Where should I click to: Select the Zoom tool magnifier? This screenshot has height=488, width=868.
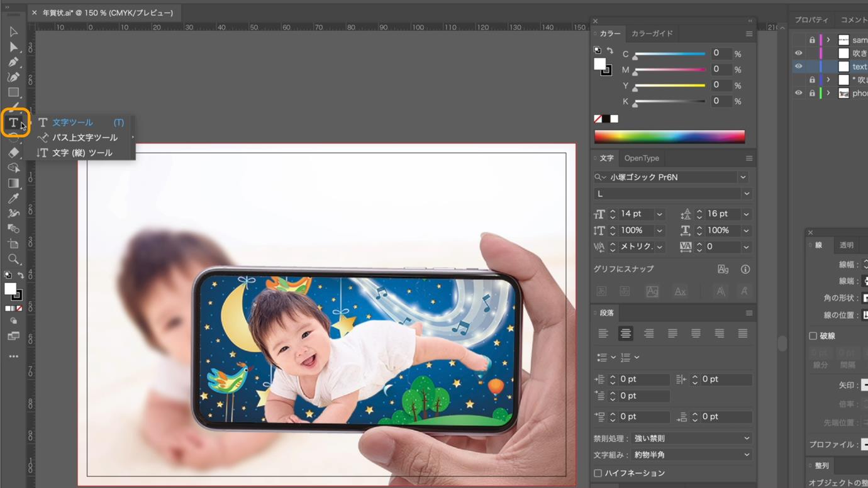(13, 259)
